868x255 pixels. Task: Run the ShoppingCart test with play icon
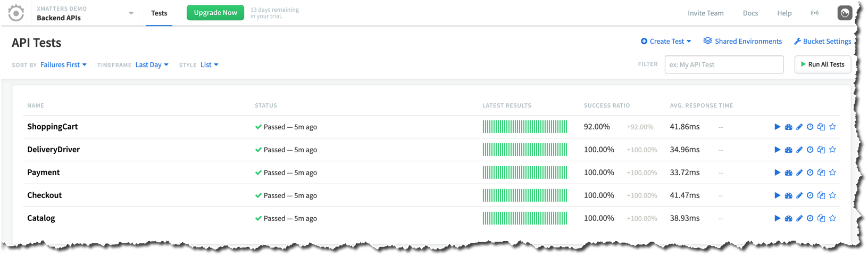click(x=777, y=127)
